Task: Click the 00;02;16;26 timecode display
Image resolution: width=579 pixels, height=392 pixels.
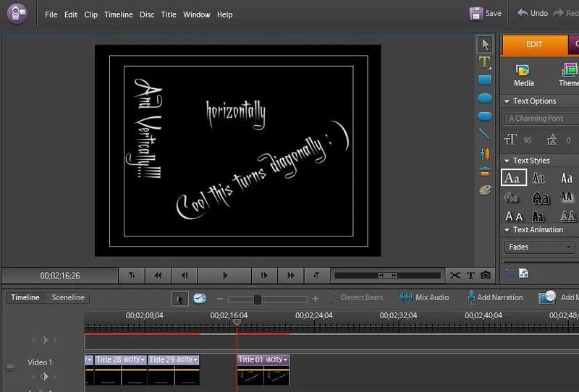Action: click(x=60, y=276)
